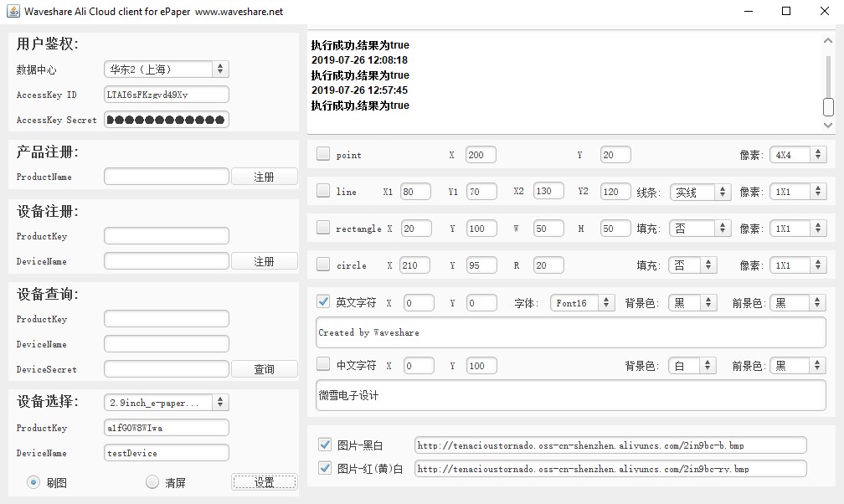The width and height of the screenshot is (844, 504).
Task: Click the 设备查询 DeviceName field
Action: [167, 343]
